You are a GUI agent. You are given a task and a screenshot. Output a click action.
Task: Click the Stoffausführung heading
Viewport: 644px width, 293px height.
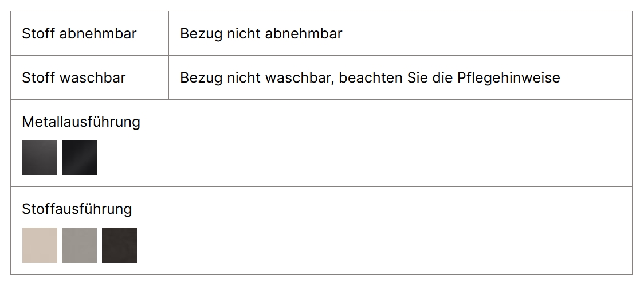click(x=77, y=209)
